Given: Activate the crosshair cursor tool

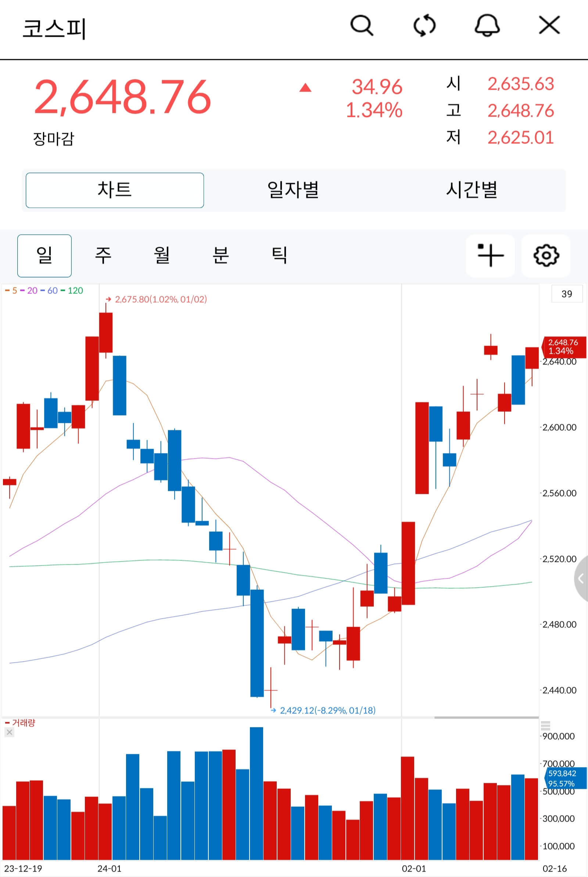Looking at the screenshot, I should (490, 256).
